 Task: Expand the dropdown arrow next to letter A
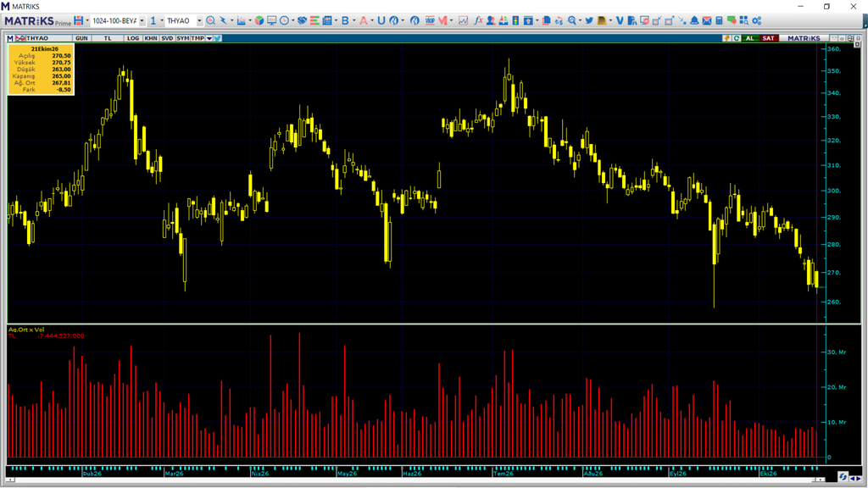coord(371,21)
